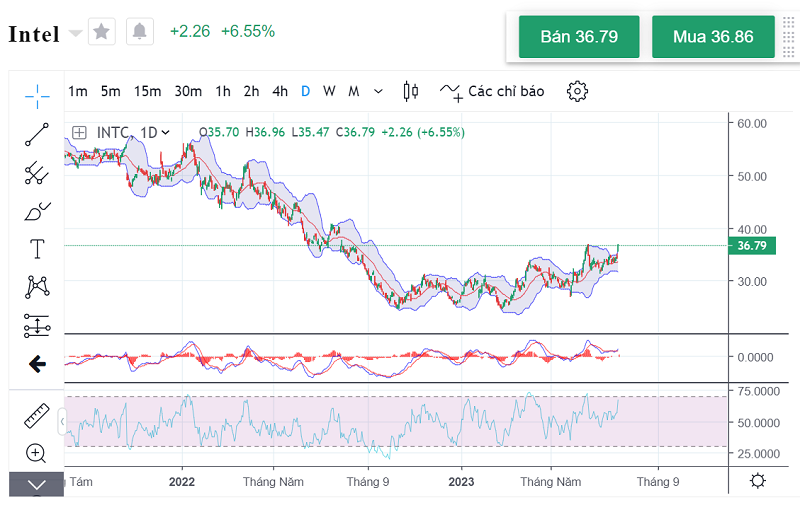Open the Intel symbol dropdown arrow
This screenshot has height=505, width=800.
[x=76, y=34]
